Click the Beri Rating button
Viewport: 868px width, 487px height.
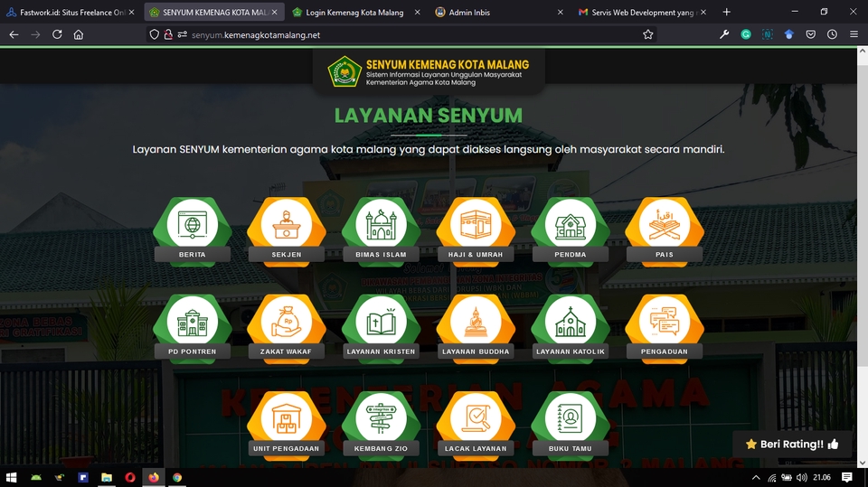[x=792, y=444]
